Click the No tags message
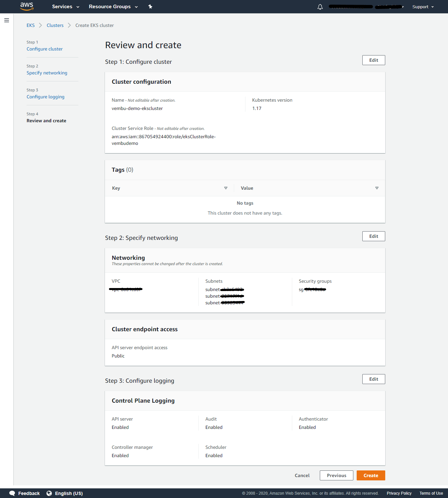Image resolution: width=448 pixels, height=498 pixels. click(x=245, y=203)
